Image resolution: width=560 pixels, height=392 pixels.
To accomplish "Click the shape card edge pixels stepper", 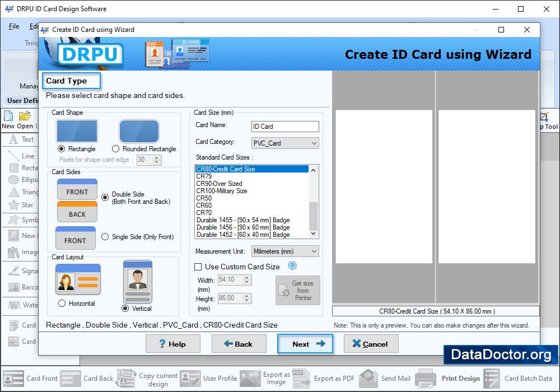I will click(x=157, y=160).
